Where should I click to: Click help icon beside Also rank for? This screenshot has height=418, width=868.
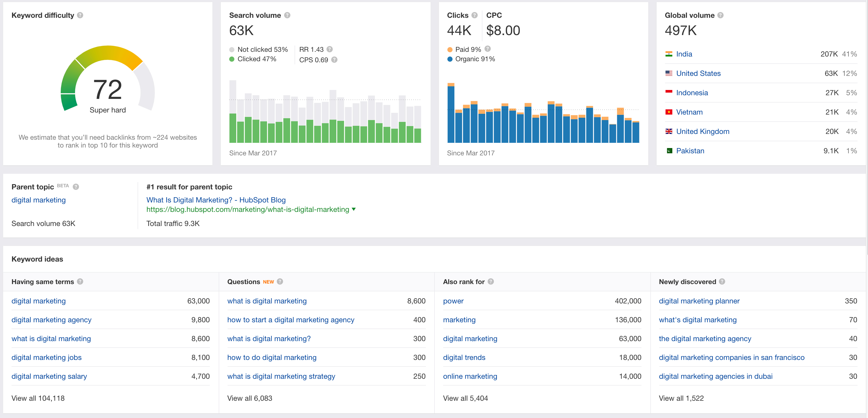pyautogui.click(x=491, y=281)
